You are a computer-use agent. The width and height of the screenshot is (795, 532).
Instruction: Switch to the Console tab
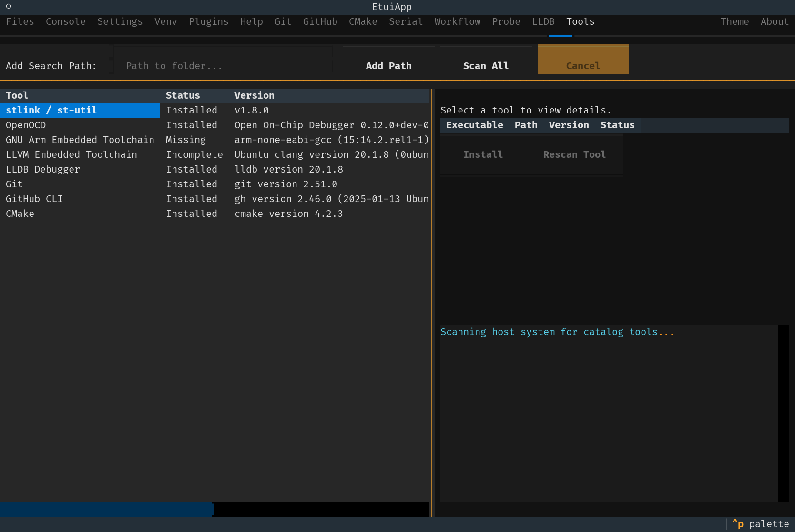[x=66, y=21]
